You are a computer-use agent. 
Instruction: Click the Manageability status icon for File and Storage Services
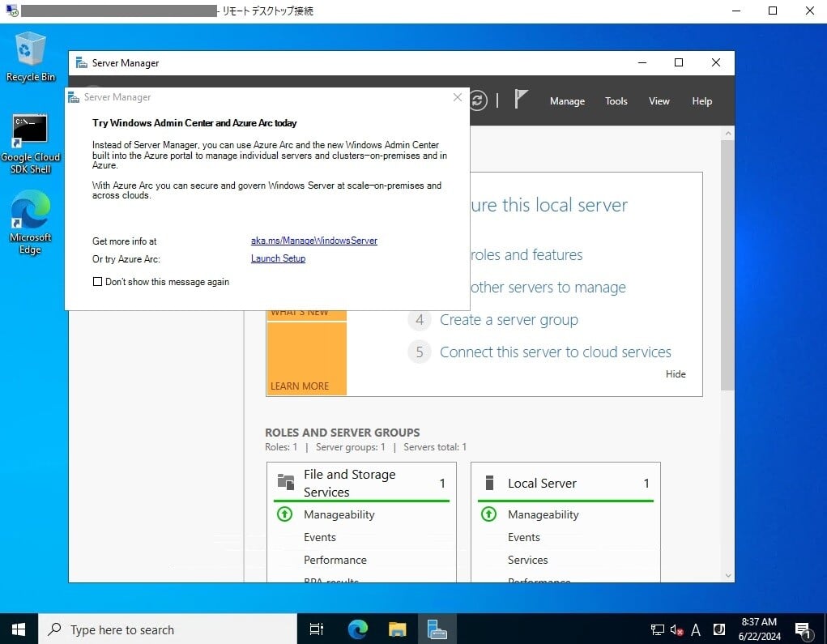(284, 514)
